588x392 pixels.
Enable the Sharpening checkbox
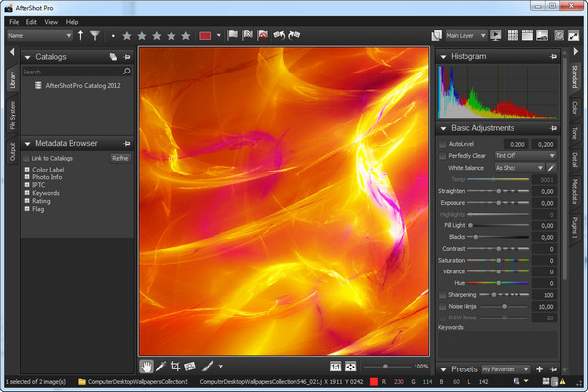tap(442, 294)
